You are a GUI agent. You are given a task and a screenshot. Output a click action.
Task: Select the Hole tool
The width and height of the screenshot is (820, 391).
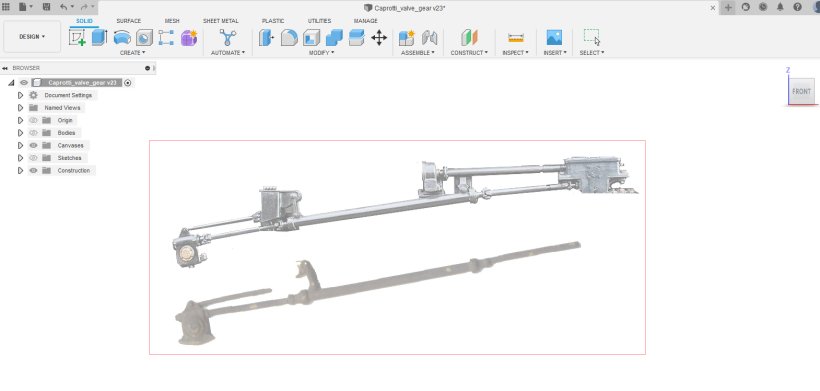[144, 38]
